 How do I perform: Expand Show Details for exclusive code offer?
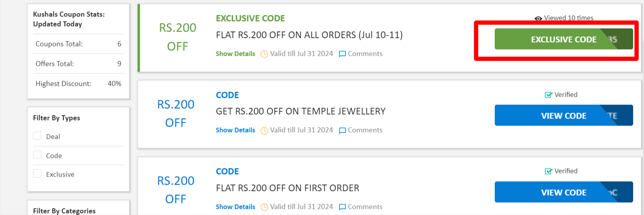pos(236,54)
